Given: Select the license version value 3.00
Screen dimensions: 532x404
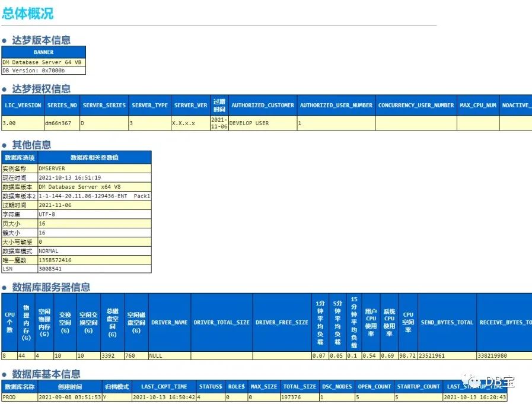Looking at the screenshot, I should tap(23, 123).
